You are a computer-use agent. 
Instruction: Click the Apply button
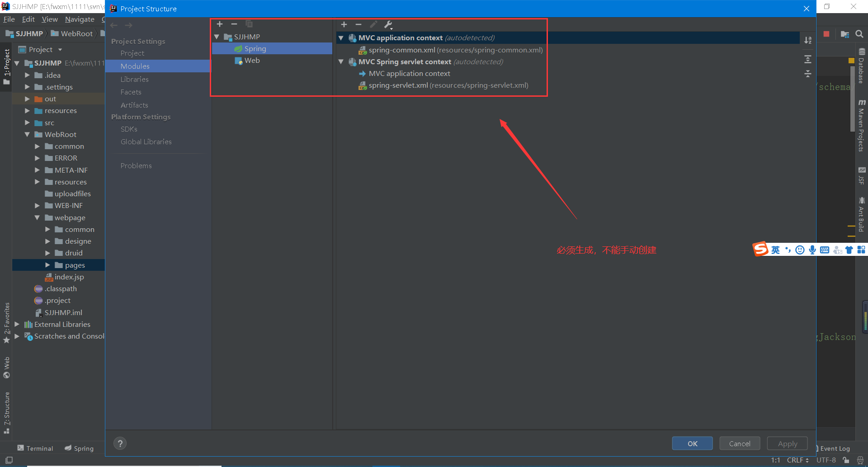pyautogui.click(x=788, y=443)
